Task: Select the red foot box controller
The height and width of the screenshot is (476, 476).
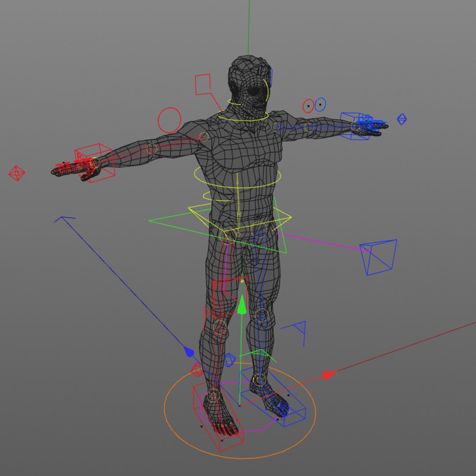Action: pos(219,417)
